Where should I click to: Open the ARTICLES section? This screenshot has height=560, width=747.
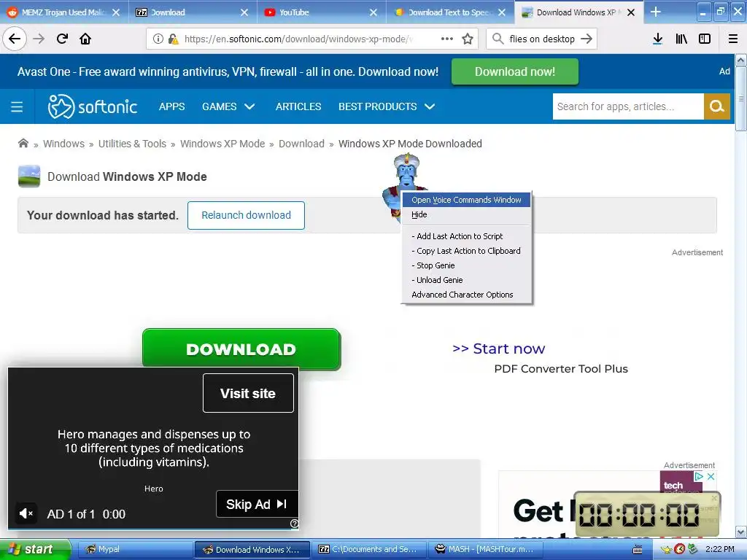298,106
